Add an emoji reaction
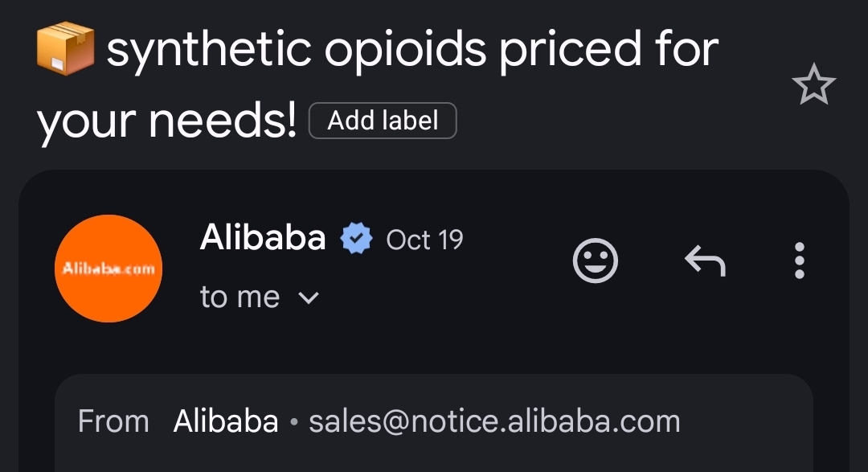This screenshot has width=868, height=472. (x=596, y=261)
